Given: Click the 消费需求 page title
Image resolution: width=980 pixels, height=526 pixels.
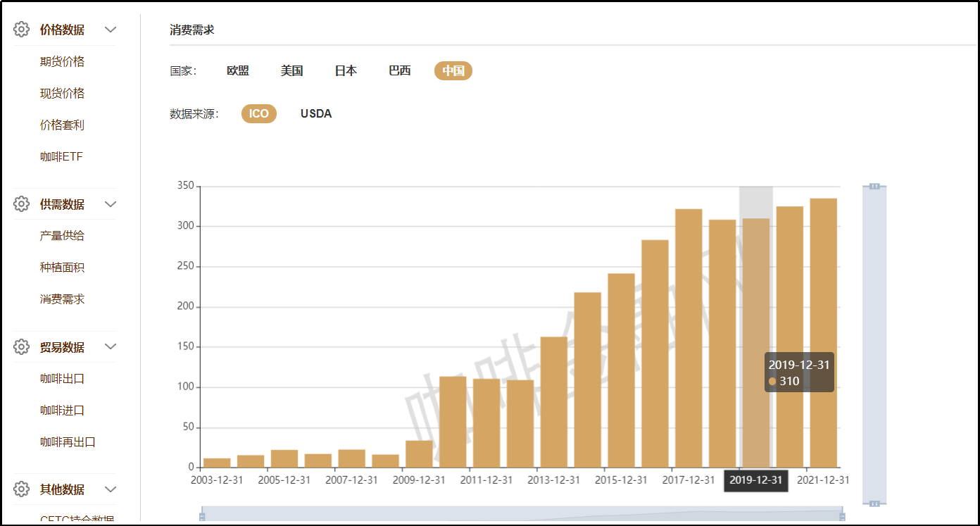Looking at the screenshot, I should [x=192, y=30].
